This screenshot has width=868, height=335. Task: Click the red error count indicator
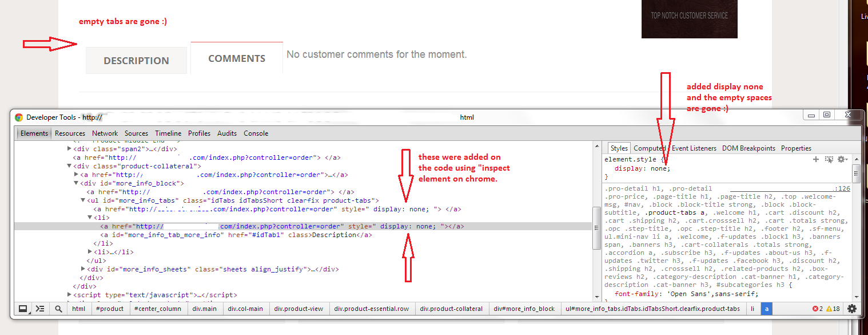[818, 309]
